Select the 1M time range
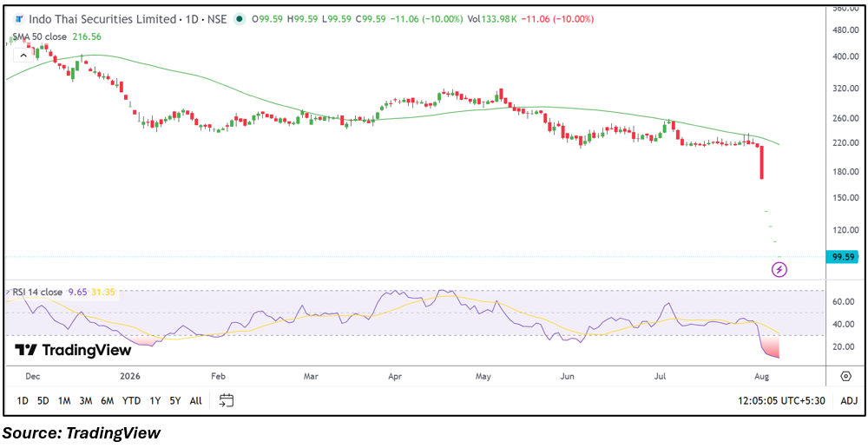Image resolution: width=868 pixels, height=448 pixels. (x=64, y=400)
